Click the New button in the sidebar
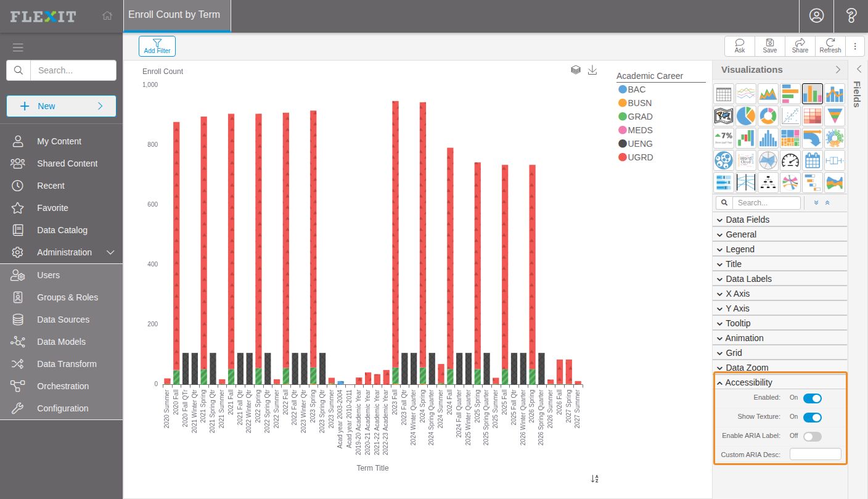 (61, 106)
